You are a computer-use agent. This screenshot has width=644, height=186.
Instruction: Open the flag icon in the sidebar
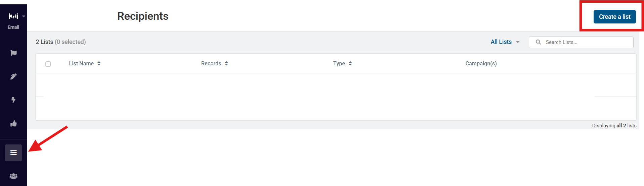tap(13, 53)
